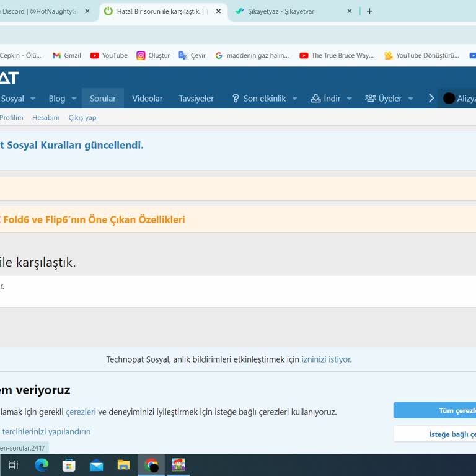Open The True Bruce Way bookmark
The height and width of the screenshot is (476, 476).
(x=337, y=56)
